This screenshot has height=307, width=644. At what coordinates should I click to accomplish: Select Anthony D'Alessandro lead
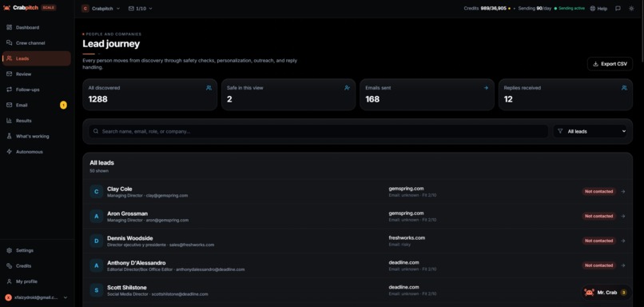(x=357, y=266)
